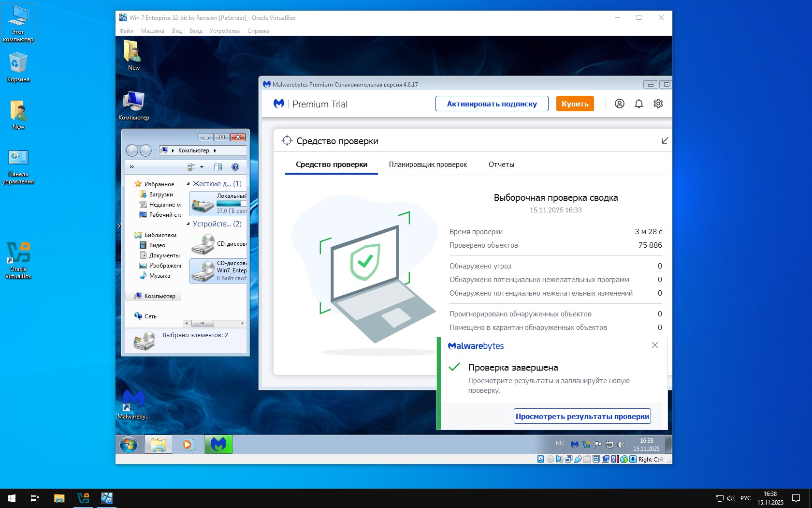Open the VirtualBox Вид menu
The width and height of the screenshot is (812, 508).
click(177, 31)
